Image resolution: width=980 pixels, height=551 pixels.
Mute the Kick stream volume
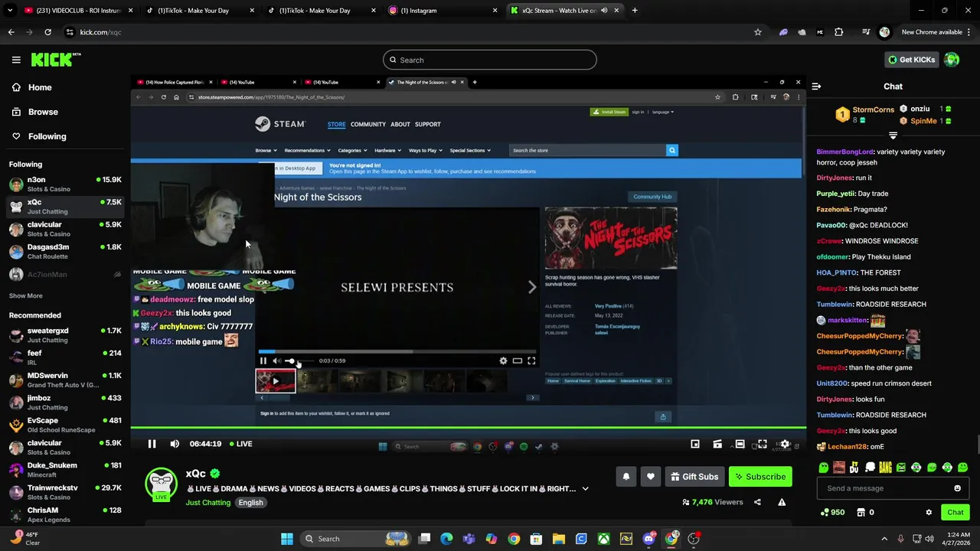pos(175,444)
